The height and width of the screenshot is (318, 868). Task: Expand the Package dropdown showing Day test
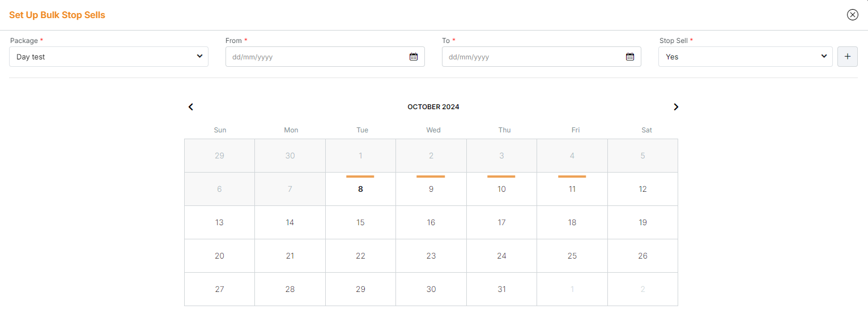click(109, 57)
